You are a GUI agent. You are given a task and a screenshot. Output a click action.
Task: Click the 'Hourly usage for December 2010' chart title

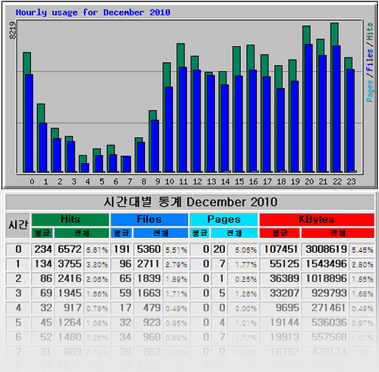click(x=93, y=13)
